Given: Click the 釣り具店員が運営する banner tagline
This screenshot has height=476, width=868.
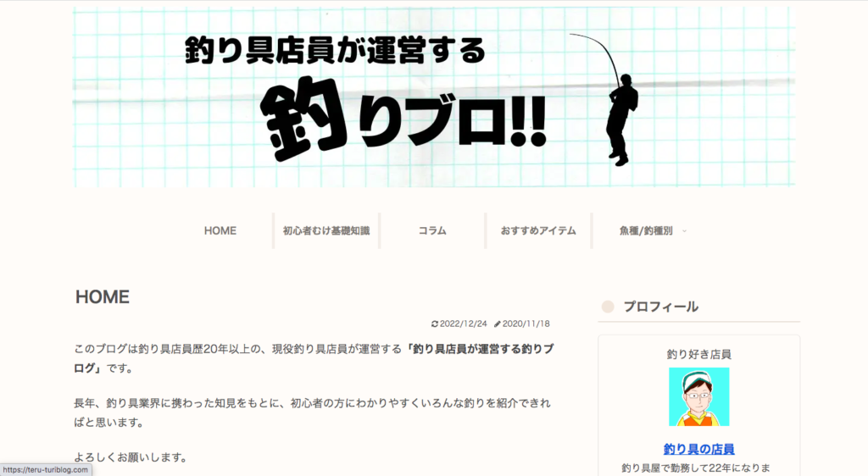Looking at the screenshot, I should pyautogui.click(x=335, y=52).
